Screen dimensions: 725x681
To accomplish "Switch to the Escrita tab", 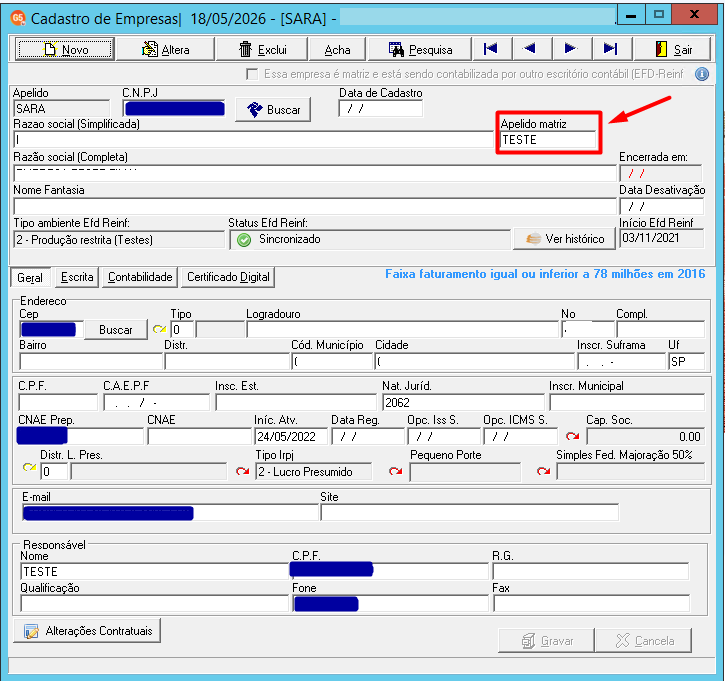I will coord(77,277).
